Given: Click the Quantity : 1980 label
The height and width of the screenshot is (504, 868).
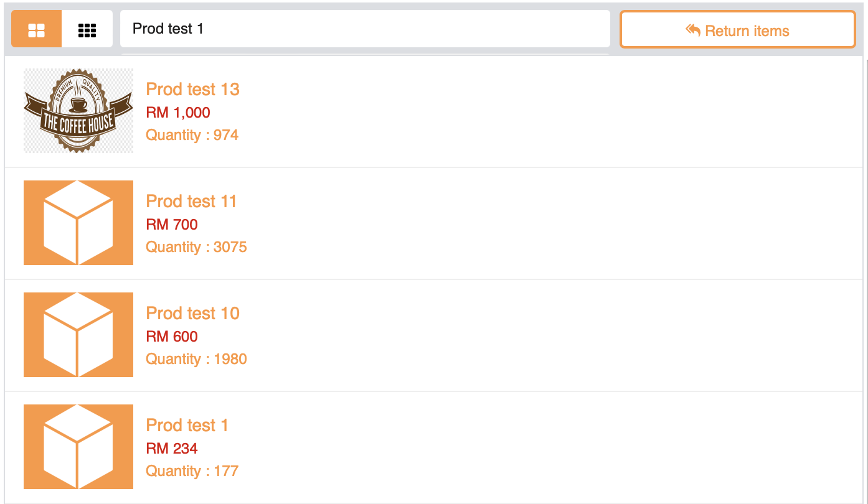Looking at the screenshot, I should pos(196,359).
